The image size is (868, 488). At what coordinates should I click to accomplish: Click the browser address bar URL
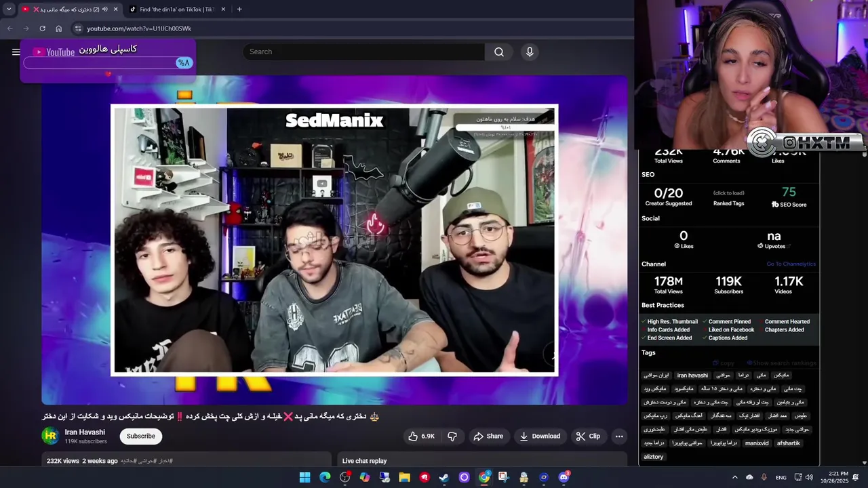click(x=139, y=28)
